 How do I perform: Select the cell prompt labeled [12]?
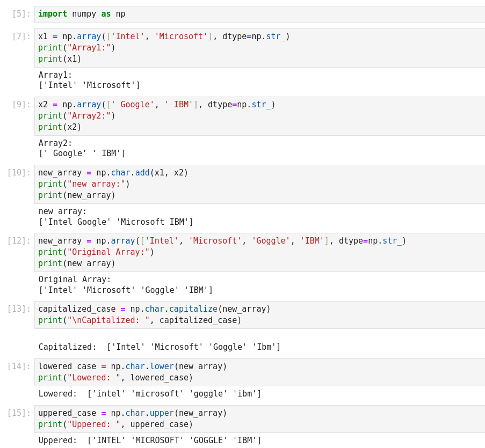[19, 241]
